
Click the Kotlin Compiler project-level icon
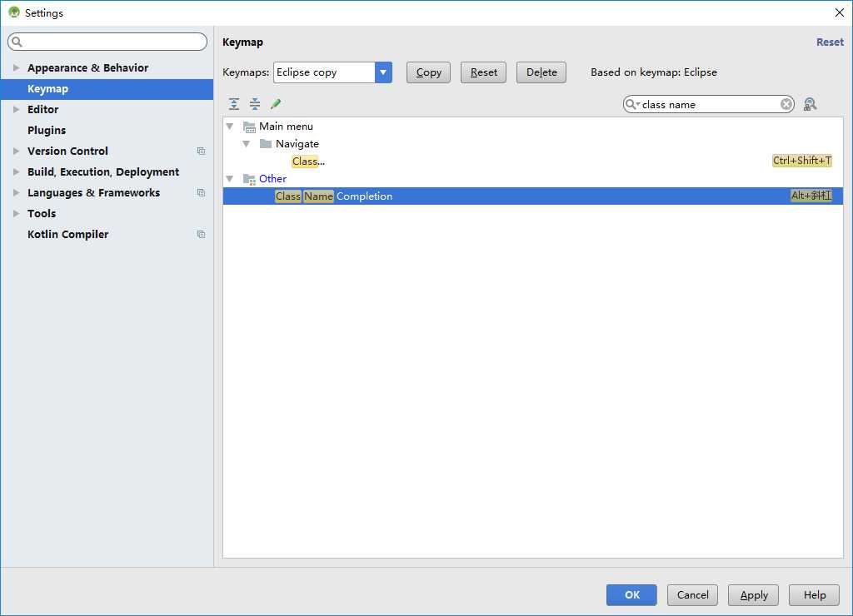pyautogui.click(x=201, y=235)
